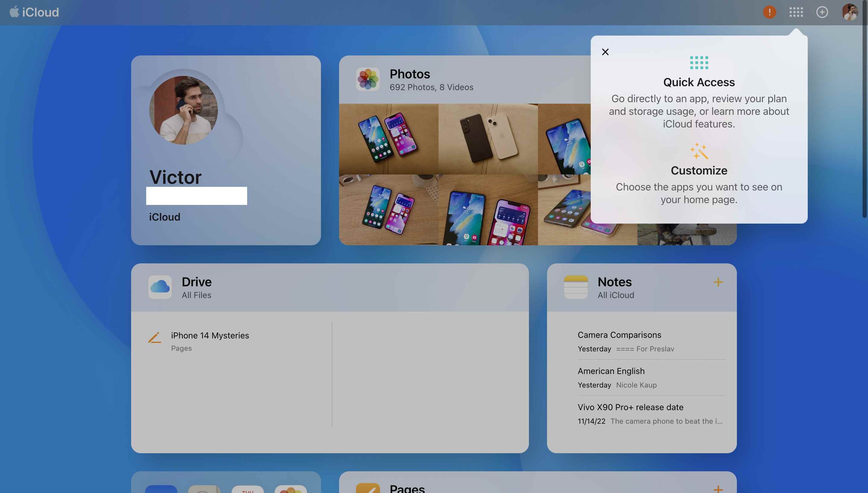The width and height of the screenshot is (868, 493).
Task: Open Vivo X90 Pro+ release date note
Action: tap(651, 414)
